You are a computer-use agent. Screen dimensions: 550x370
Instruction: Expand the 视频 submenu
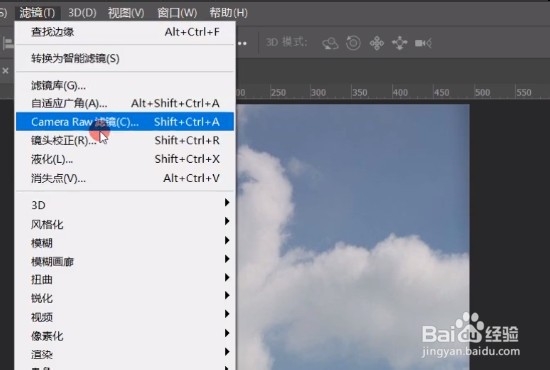(125, 317)
